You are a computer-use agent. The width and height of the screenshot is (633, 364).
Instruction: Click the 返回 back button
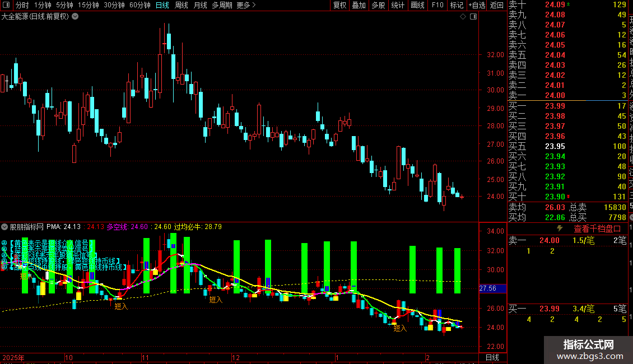pos(496,5)
